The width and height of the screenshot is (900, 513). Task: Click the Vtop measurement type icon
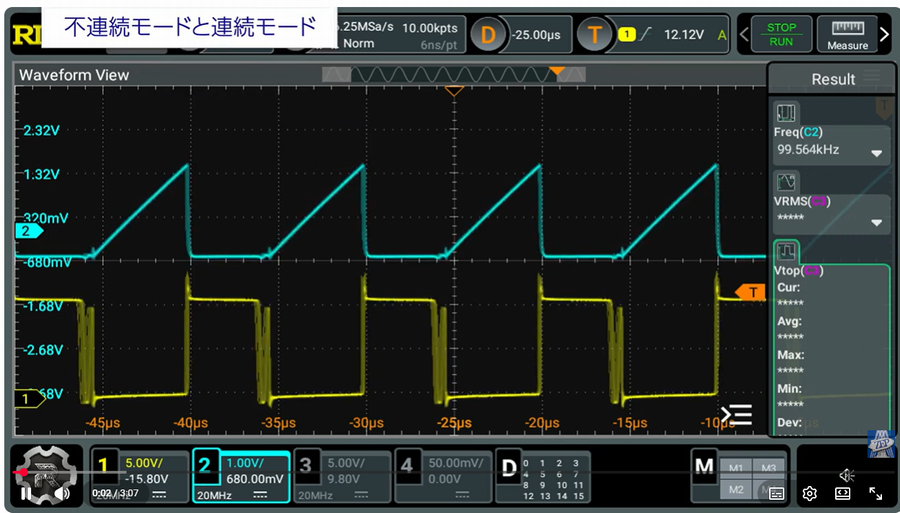pyautogui.click(x=786, y=250)
